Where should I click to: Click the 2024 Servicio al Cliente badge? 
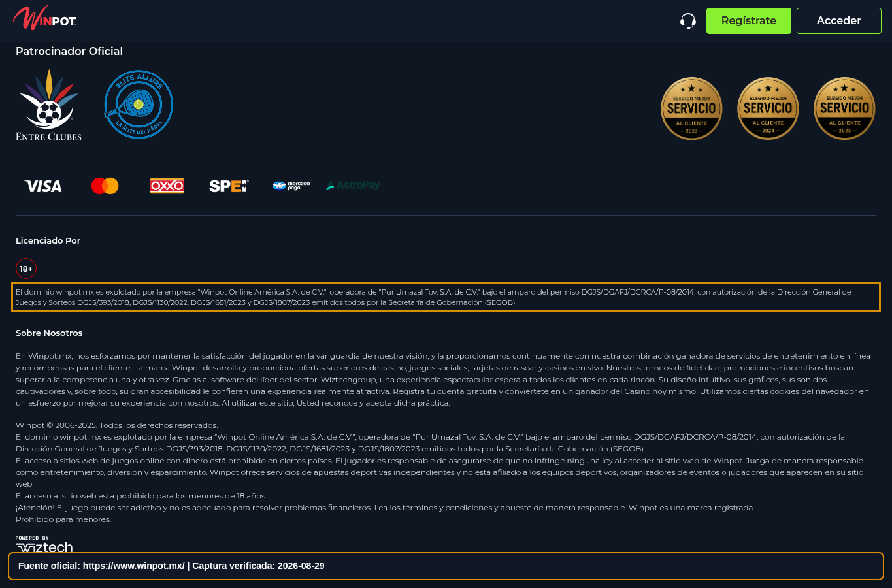point(768,108)
